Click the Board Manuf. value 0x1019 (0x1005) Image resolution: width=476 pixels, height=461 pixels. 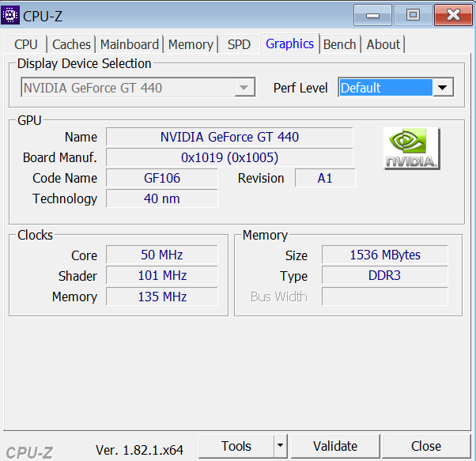(x=229, y=157)
